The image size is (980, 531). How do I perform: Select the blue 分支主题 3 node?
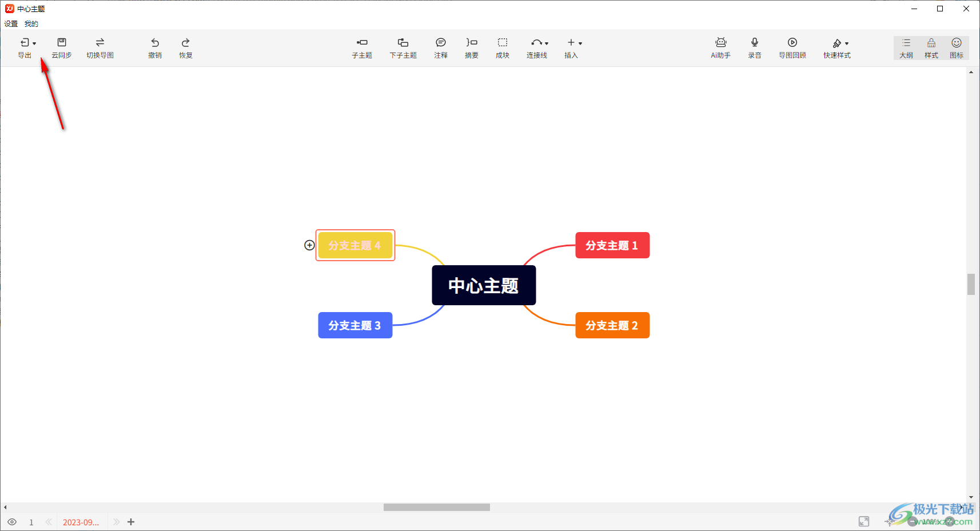click(x=355, y=325)
